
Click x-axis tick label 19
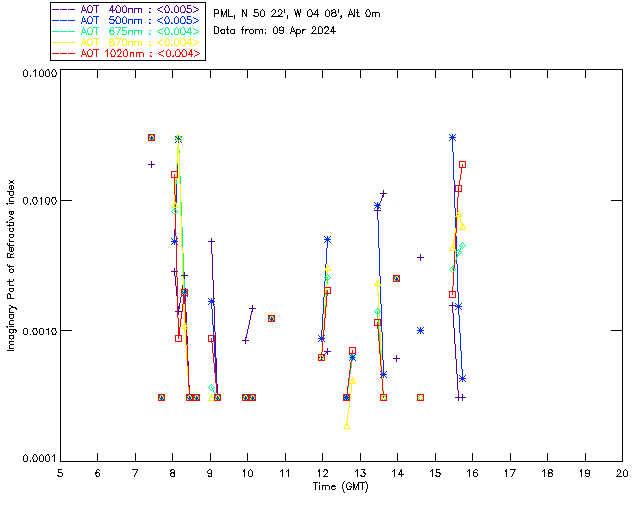click(x=585, y=473)
